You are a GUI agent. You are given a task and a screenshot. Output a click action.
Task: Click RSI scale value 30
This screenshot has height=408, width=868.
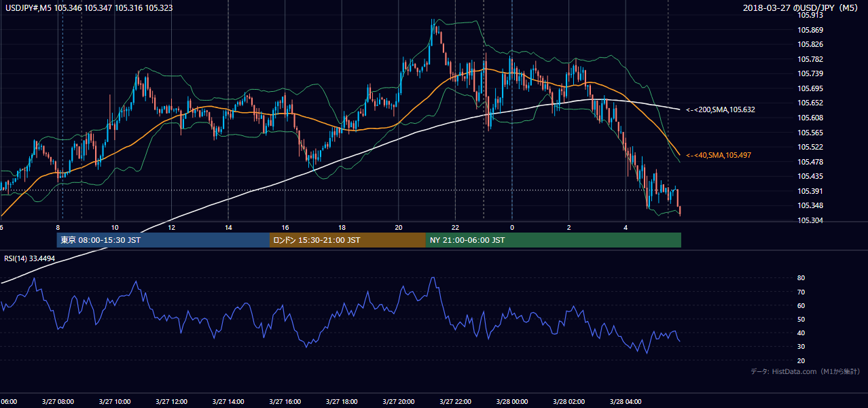[801, 347]
